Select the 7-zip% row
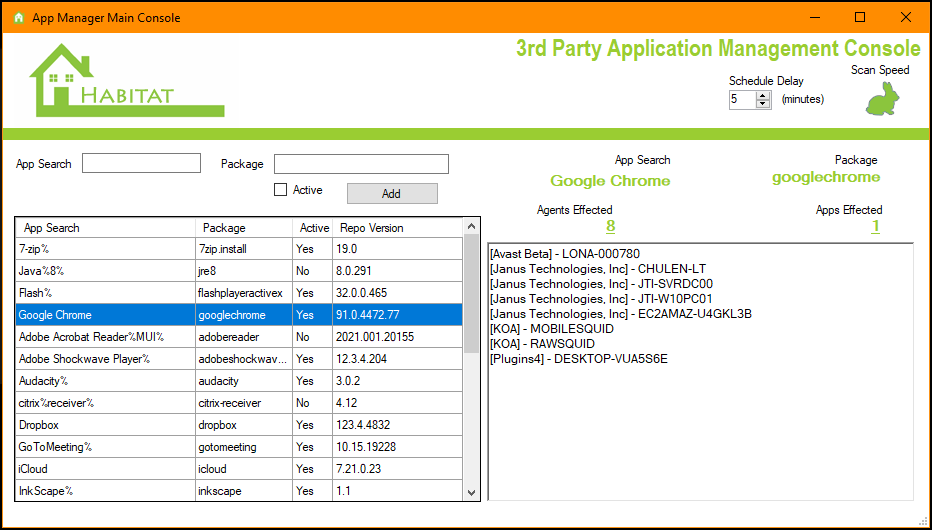The image size is (932, 530). (239, 249)
